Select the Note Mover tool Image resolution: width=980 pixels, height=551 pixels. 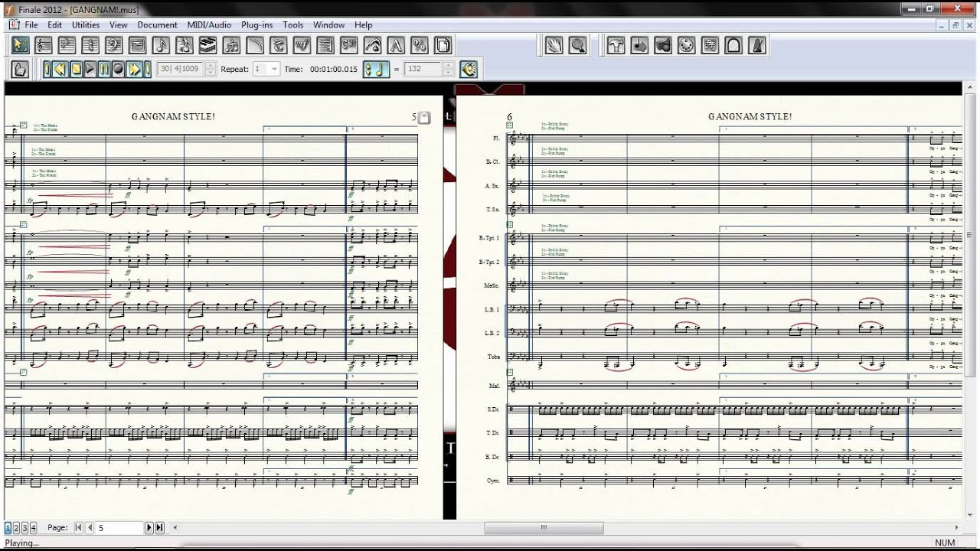tap(639, 45)
